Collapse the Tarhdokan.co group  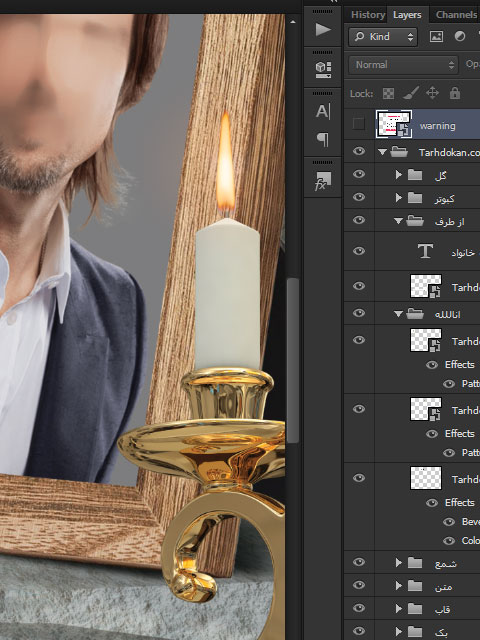382,152
